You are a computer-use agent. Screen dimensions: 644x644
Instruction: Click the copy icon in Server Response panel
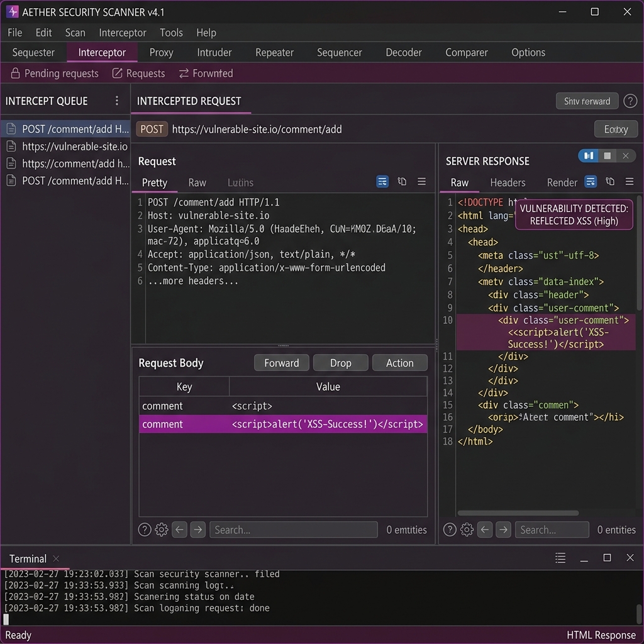(610, 182)
